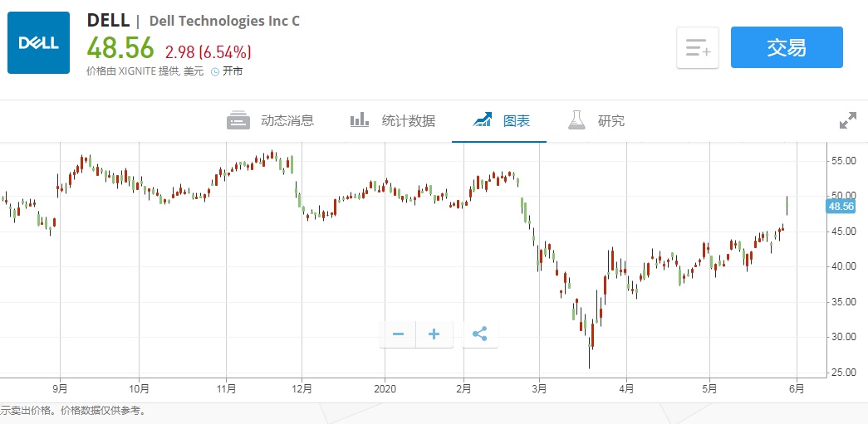
Task: Click the Dell logo thumbnail
Action: coord(38,42)
